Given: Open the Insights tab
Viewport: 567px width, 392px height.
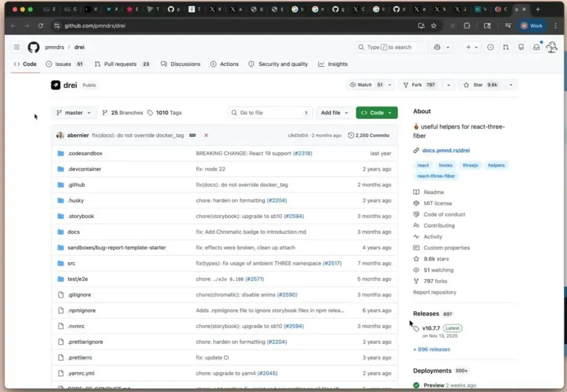Looking at the screenshot, I should pos(333,64).
